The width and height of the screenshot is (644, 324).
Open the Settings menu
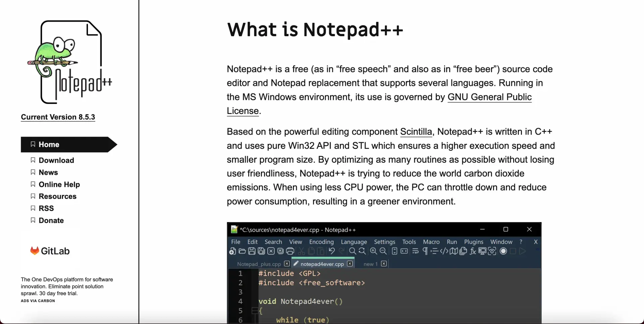(x=385, y=242)
